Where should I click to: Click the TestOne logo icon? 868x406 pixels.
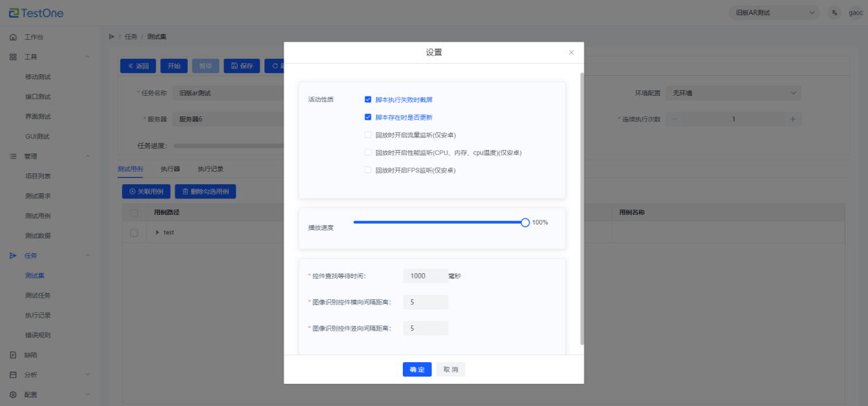(14, 13)
